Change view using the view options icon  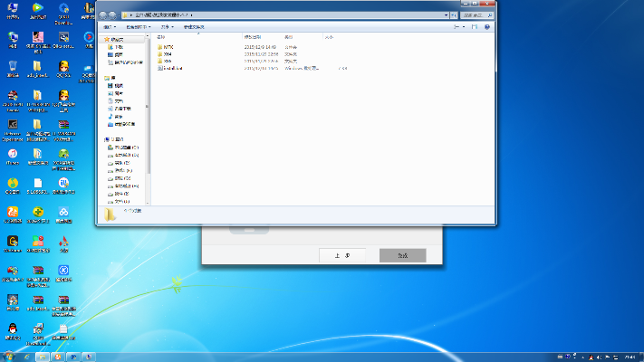(458, 28)
